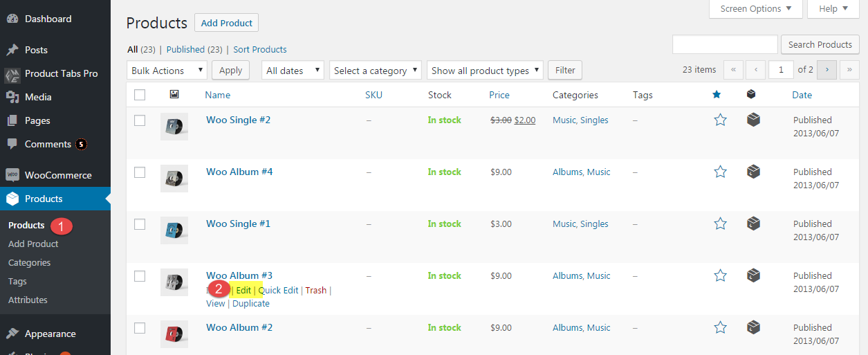Open the WooCommerce sidebar menu icon
Image resolution: width=868 pixels, height=355 pixels.
pos(12,175)
